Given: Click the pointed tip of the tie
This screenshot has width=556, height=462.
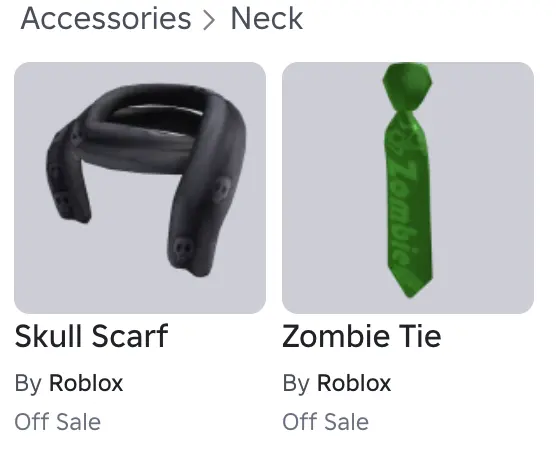Looking at the screenshot, I should point(411,287).
